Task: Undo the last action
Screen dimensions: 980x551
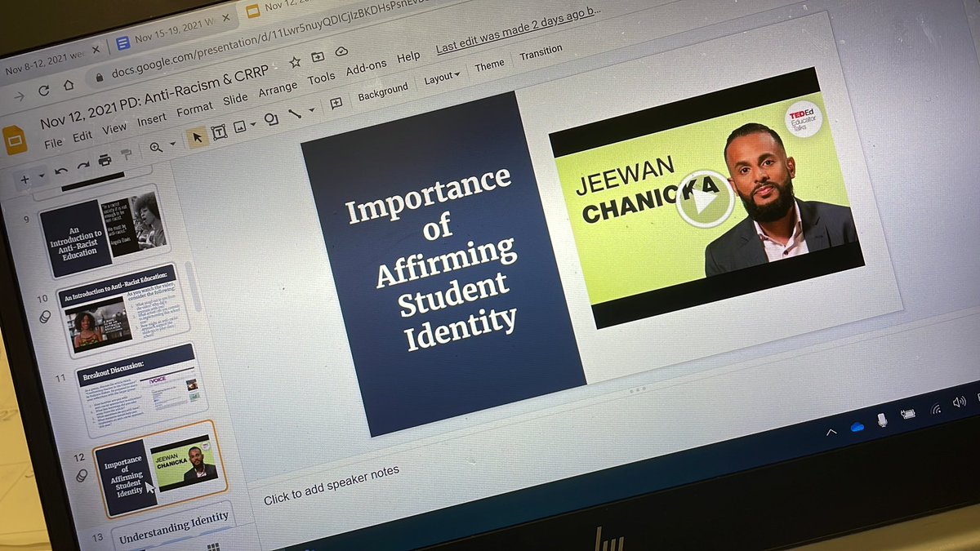Action: coord(61,171)
